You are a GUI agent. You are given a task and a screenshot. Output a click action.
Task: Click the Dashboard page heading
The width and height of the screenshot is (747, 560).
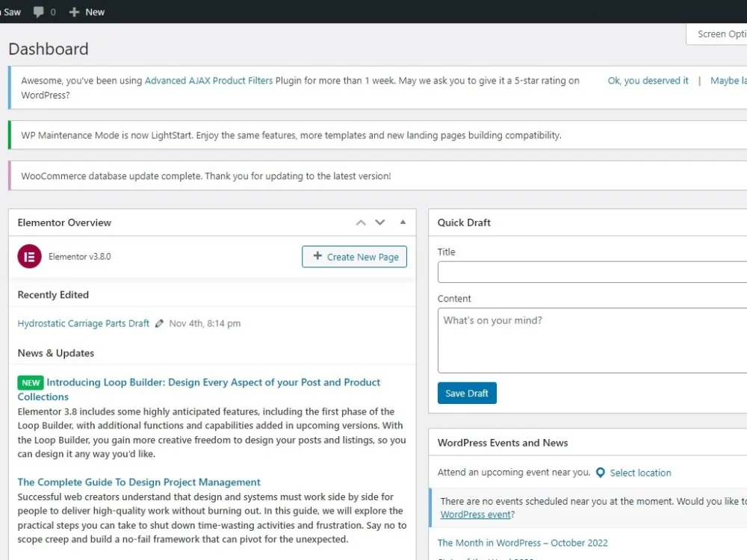point(49,49)
